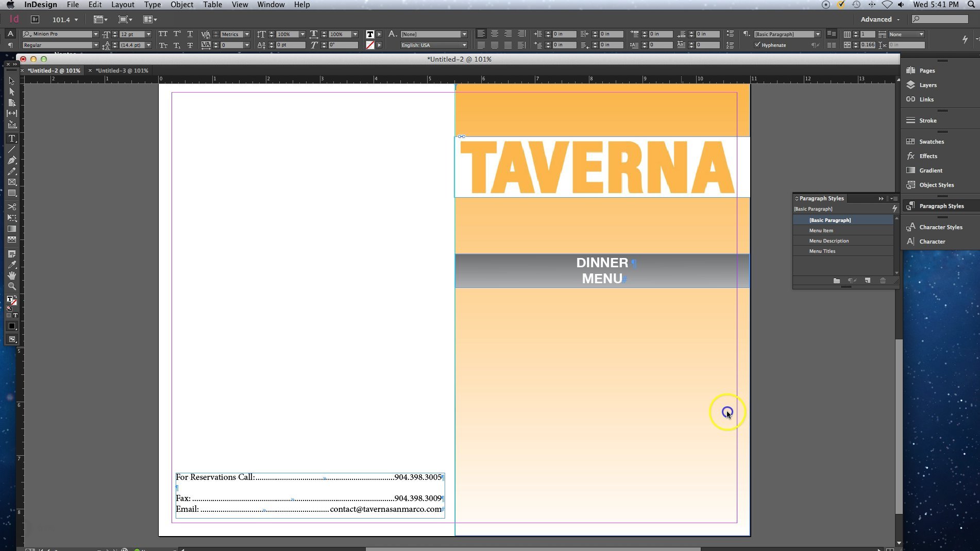Open the Swatches panel
The image size is (980, 551).
(x=931, y=142)
